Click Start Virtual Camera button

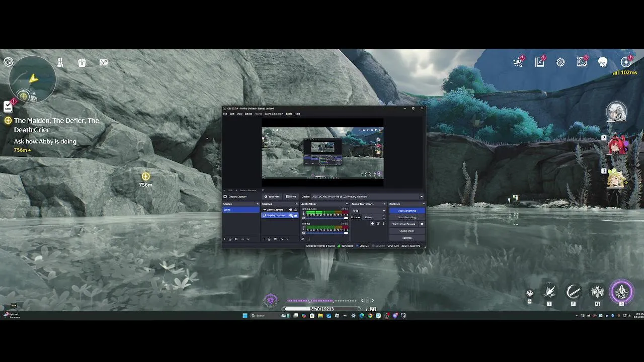pos(404,224)
